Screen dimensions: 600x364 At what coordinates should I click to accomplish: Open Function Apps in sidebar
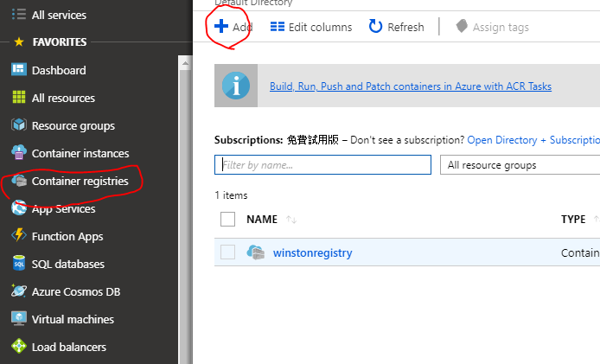[67, 237]
